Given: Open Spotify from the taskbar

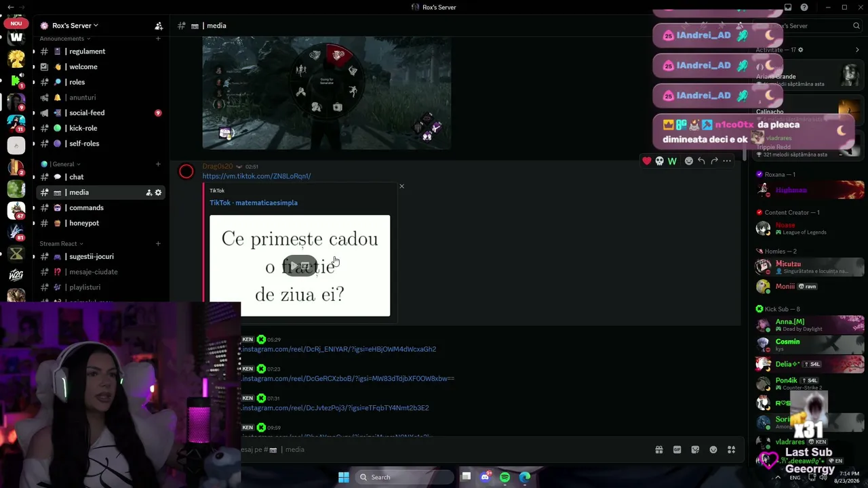Looking at the screenshot, I should (505, 477).
